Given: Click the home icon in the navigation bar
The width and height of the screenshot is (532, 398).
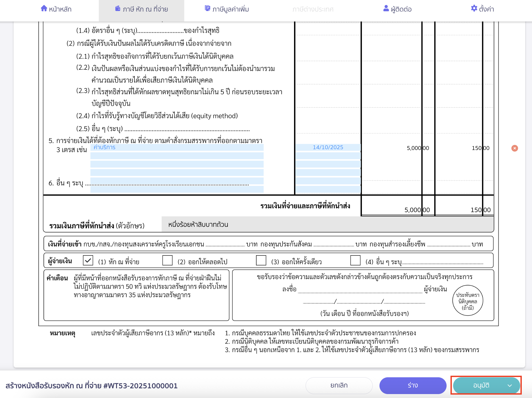Looking at the screenshot, I should click(x=44, y=9).
